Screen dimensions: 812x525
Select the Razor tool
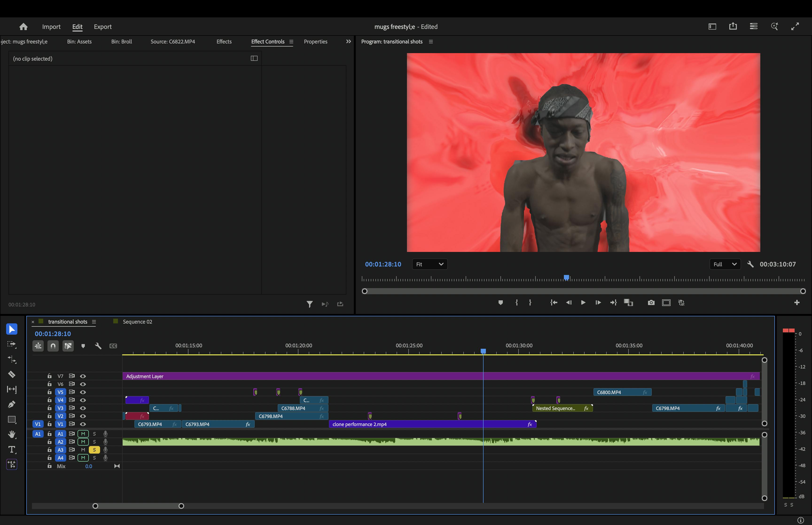coord(12,374)
